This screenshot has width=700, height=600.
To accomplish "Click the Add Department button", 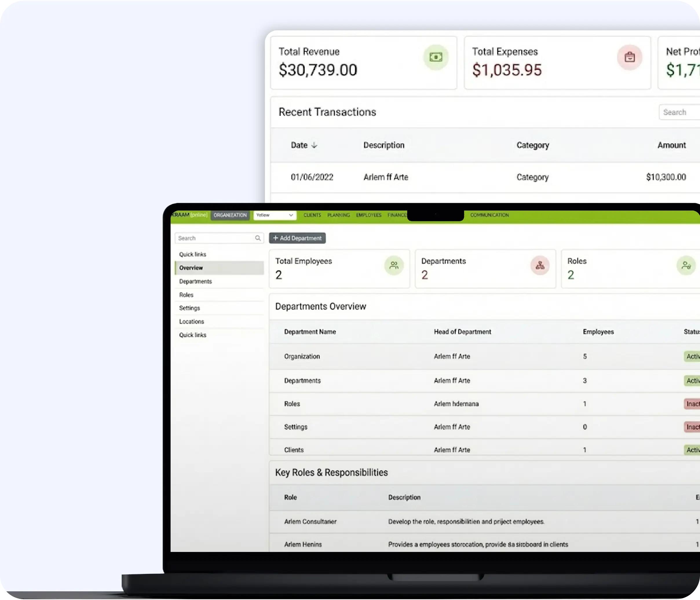I will (x=297, y=238).
